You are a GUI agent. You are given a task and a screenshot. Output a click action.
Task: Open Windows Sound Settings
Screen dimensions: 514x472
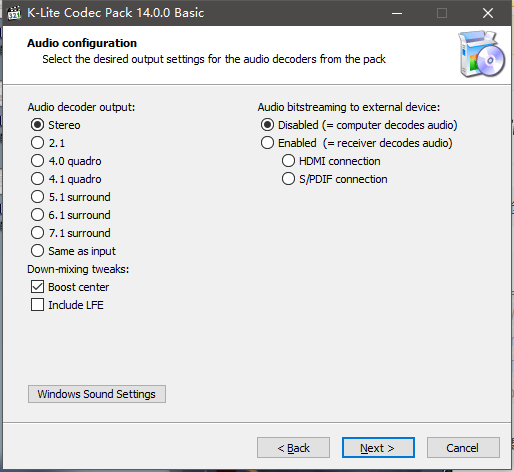[97, 394]
